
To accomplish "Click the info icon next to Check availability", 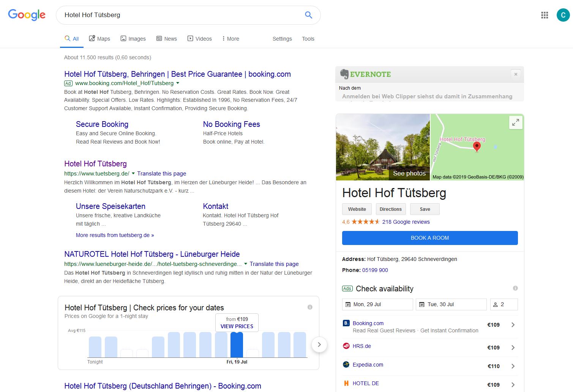I will click(x=515, y=289).
